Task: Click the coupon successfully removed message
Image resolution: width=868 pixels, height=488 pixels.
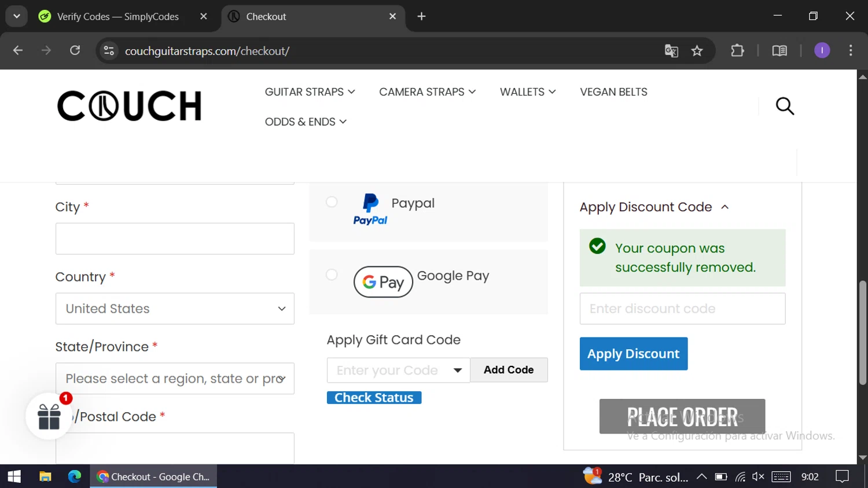Action: coord(682,258)
